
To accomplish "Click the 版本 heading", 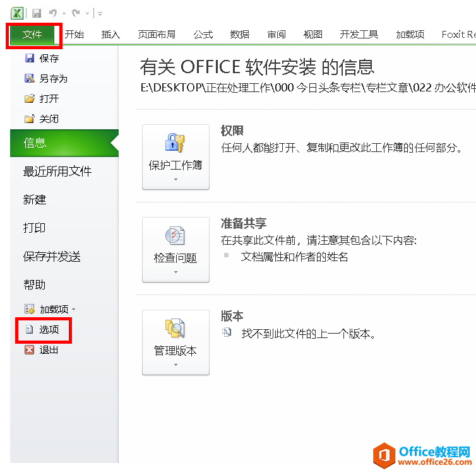I will click(232, 316).
